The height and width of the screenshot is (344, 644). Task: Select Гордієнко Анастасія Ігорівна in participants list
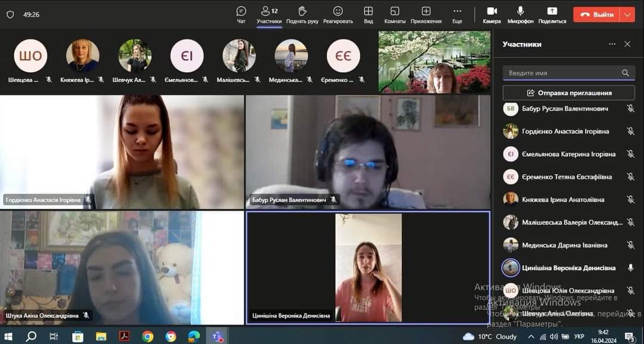coord(569,131)
